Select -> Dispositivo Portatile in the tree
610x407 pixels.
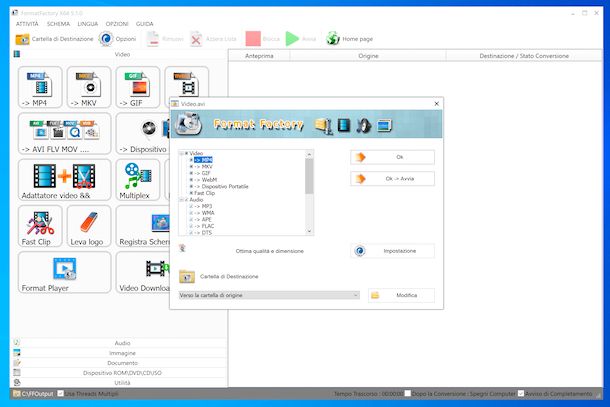pos(221,186)
